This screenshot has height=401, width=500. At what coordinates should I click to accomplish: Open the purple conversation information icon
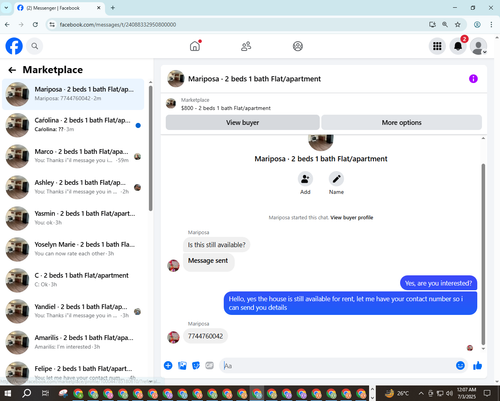point(473,79)
